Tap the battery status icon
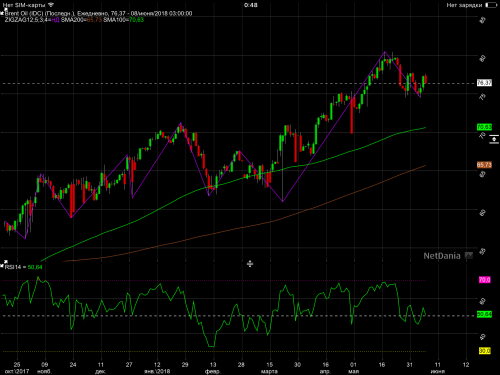This screenshot has height=375, width=500. (x=491, y=5)
